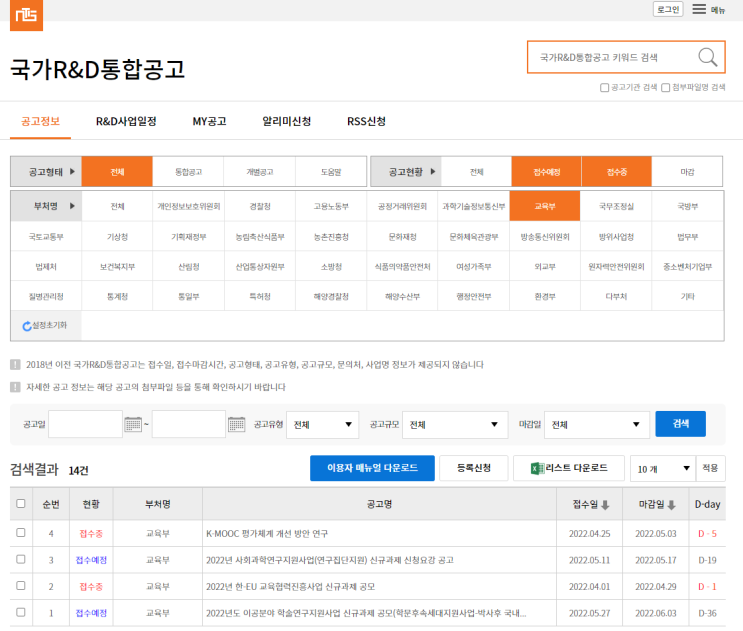The width and height of the screenshot is (743, 631).
Task: Click the 부처명 filter header arrow
Action: (72, 206)
